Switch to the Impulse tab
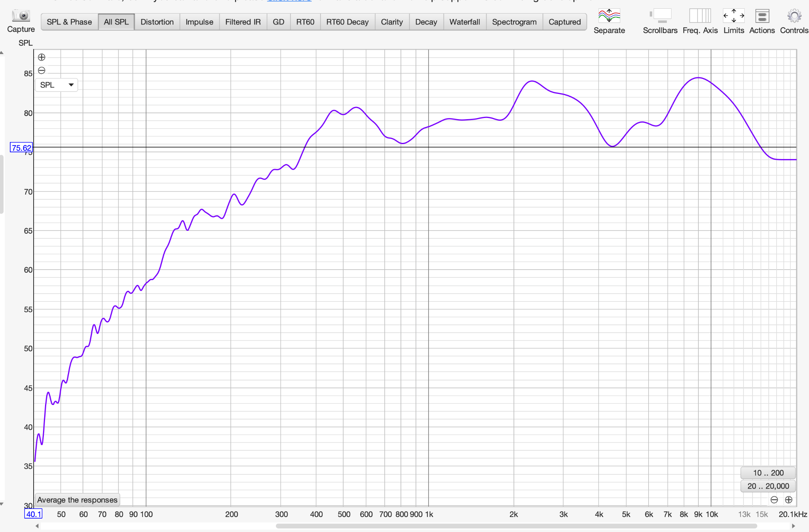809x532 pixels. pyautogui.click(x=199, y=22)
